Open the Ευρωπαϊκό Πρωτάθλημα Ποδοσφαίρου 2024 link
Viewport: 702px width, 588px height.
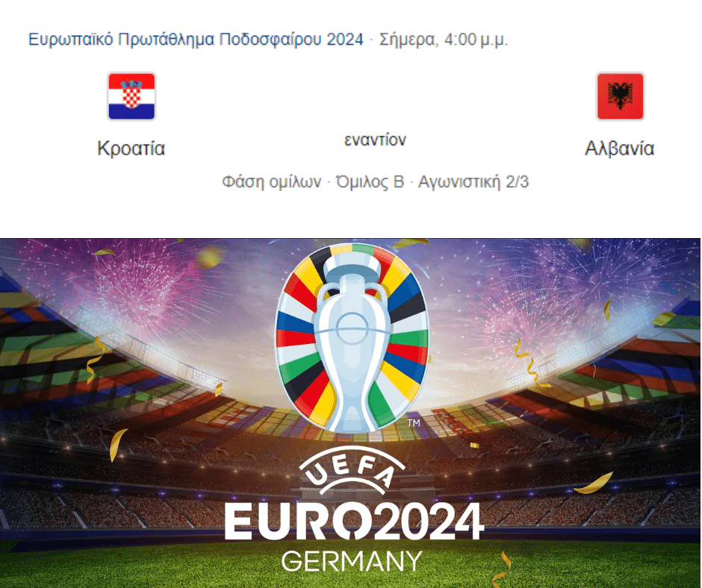[196, 40]
